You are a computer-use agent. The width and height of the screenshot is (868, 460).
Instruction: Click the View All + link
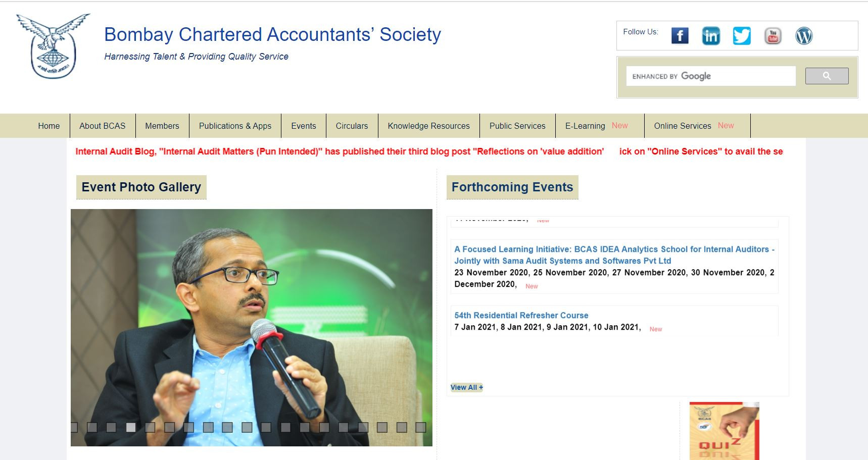pyautogui.click(x=466, y=387)
